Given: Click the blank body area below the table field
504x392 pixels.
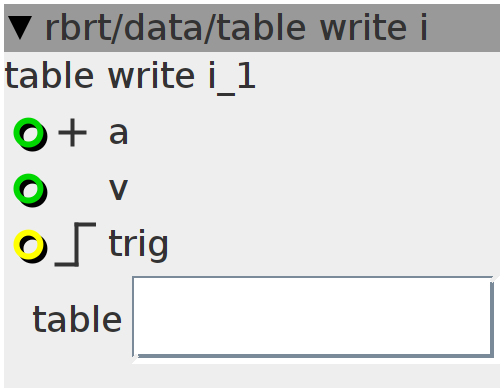Looking at the screenshot, I should (x=252, y=375).
